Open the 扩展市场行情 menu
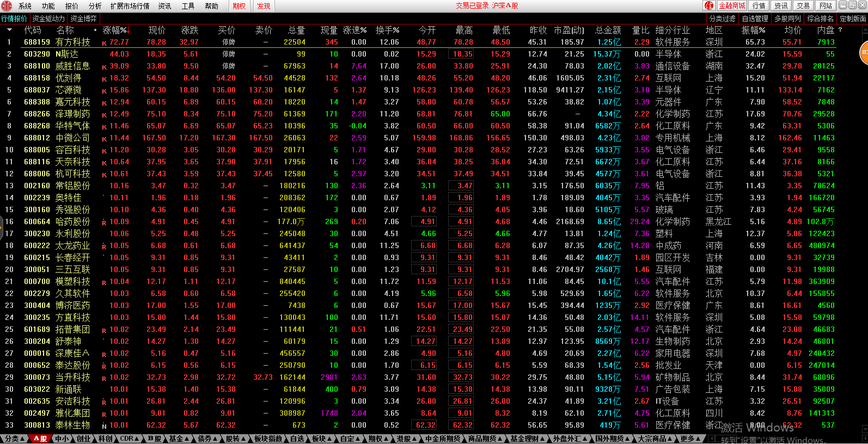 (130, 6)
